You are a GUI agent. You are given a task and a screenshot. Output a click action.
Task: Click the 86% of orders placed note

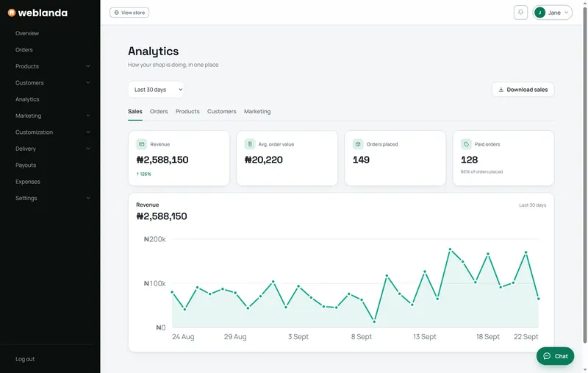tap(481, 172)
